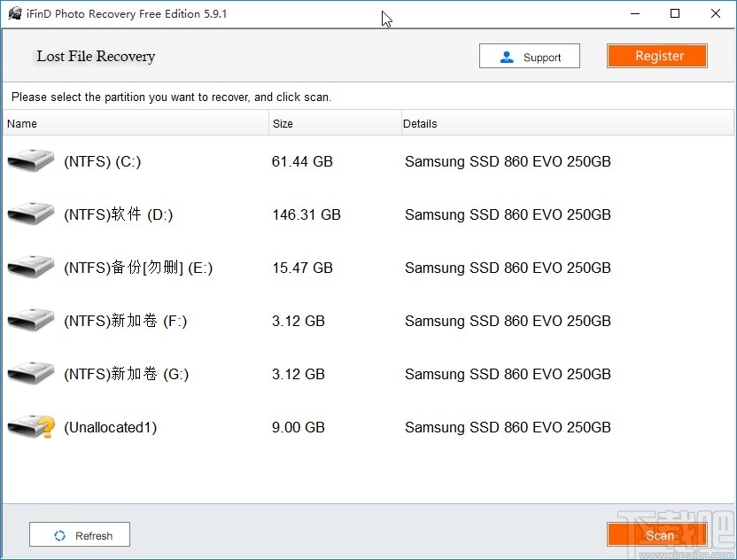Click Samsung SSD details in the Unallocated1 row

(508, 427)
